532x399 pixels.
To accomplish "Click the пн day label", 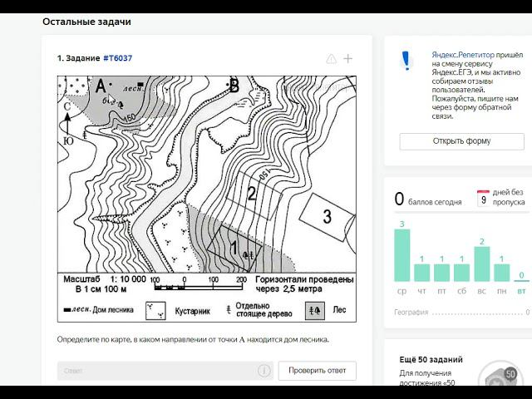I will point(501,291).
